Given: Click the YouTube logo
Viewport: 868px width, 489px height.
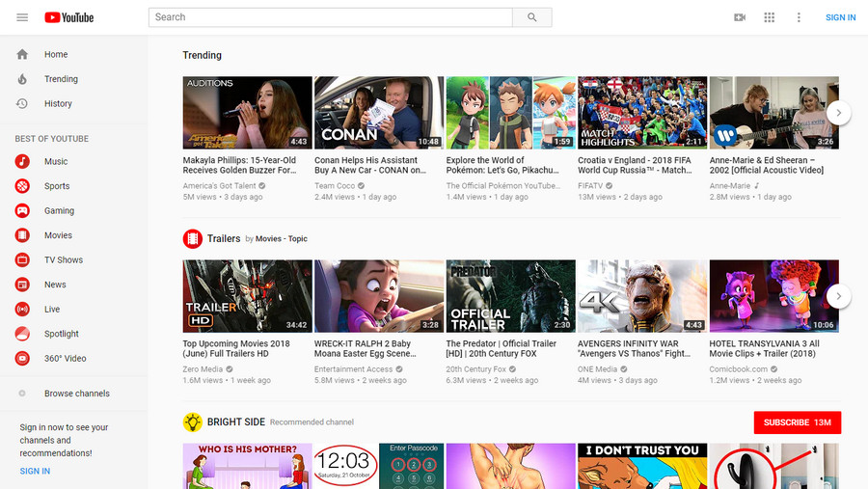Looking at the screenshot, I should (68, 17).
